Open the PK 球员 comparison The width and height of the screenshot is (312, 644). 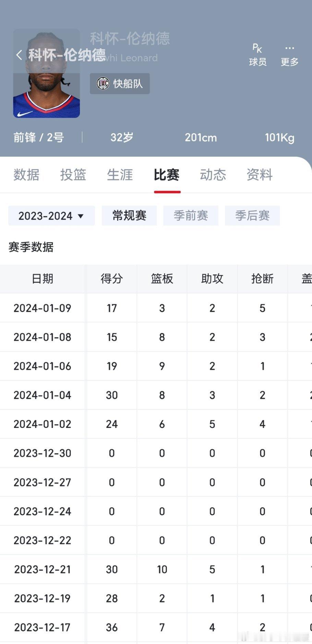point(257,55)
